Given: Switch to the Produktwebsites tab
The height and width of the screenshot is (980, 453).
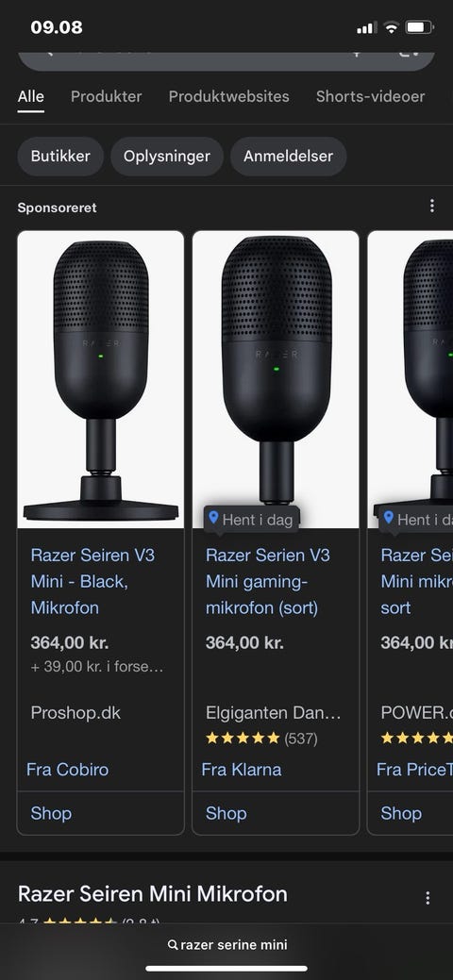Looking at the screenshot, I should tap(229, 96).
